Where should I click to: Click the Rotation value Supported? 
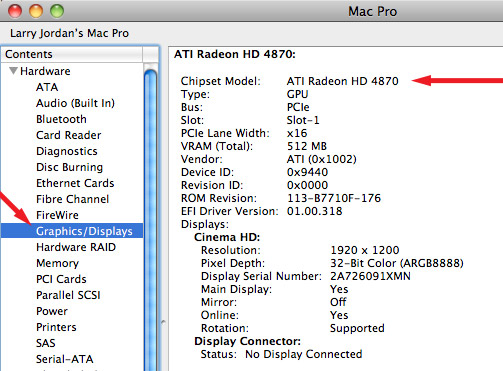[x=357, y=328]
